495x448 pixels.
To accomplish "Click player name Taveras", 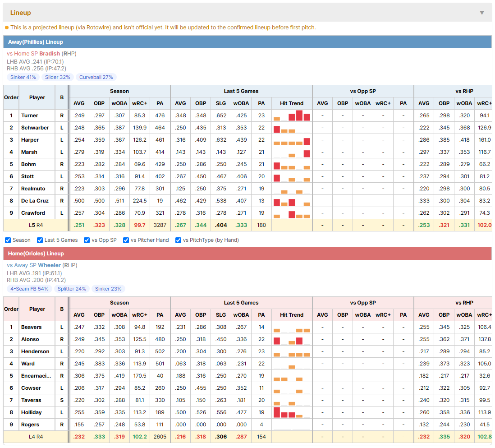I will click(x=31, y=400).
